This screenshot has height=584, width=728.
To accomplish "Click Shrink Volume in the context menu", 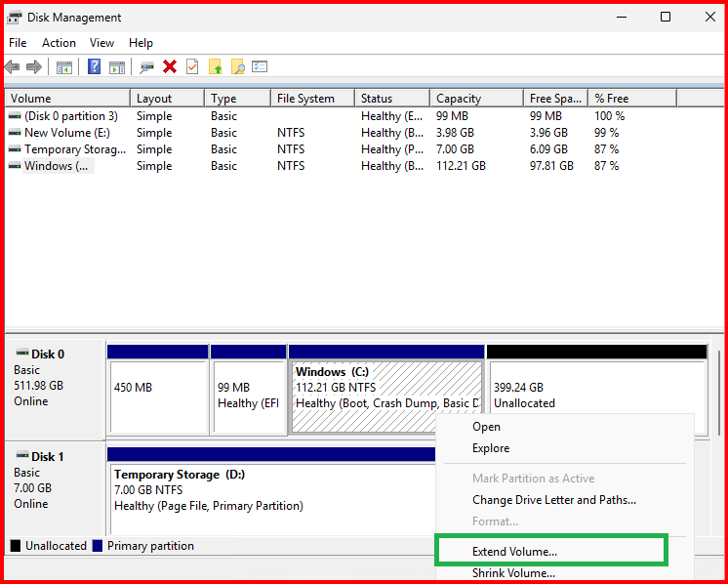I will click(513, 573).
